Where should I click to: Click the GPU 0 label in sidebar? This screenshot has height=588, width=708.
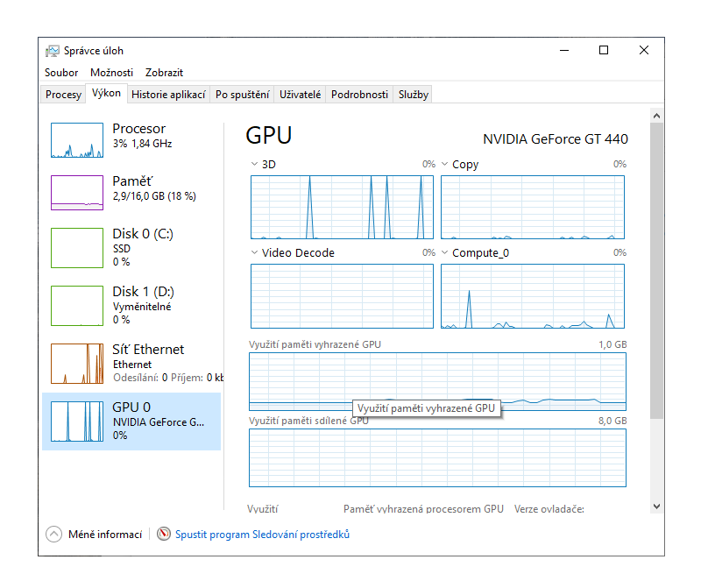pyautogui.click(x=131, y=407)
